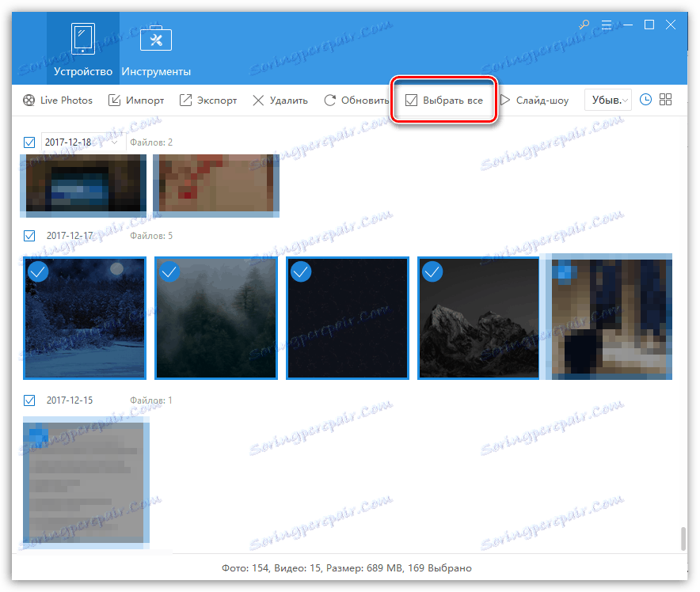
Task: Switch to the Инструменты tab
Action: tap(156, 48)
